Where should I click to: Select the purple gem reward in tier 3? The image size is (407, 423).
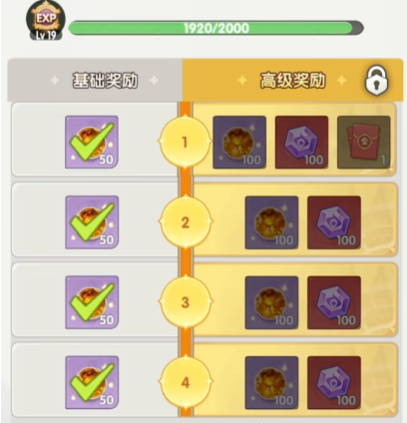(x=334, y=302)
